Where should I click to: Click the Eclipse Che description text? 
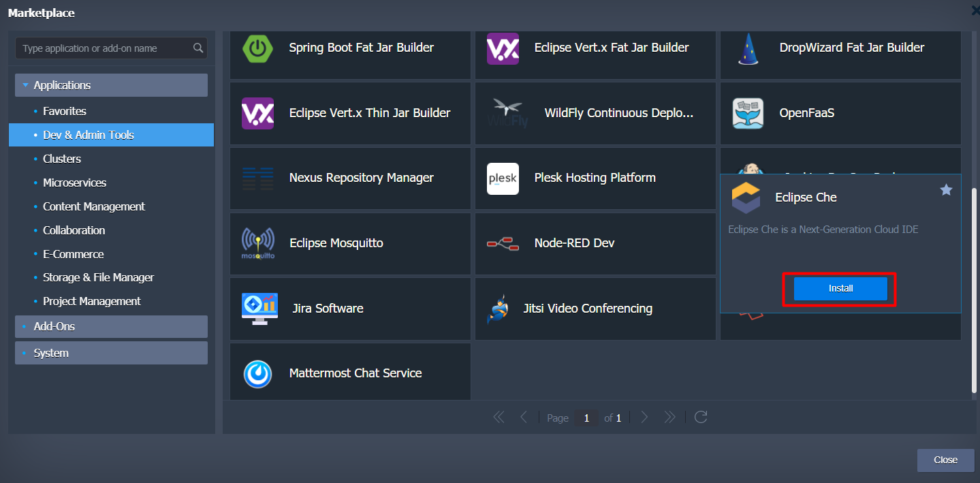click(823, 230)
